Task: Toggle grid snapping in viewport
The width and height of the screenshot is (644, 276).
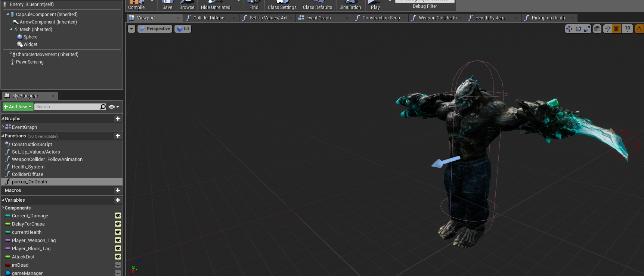Action: click(x=616, y=29)
